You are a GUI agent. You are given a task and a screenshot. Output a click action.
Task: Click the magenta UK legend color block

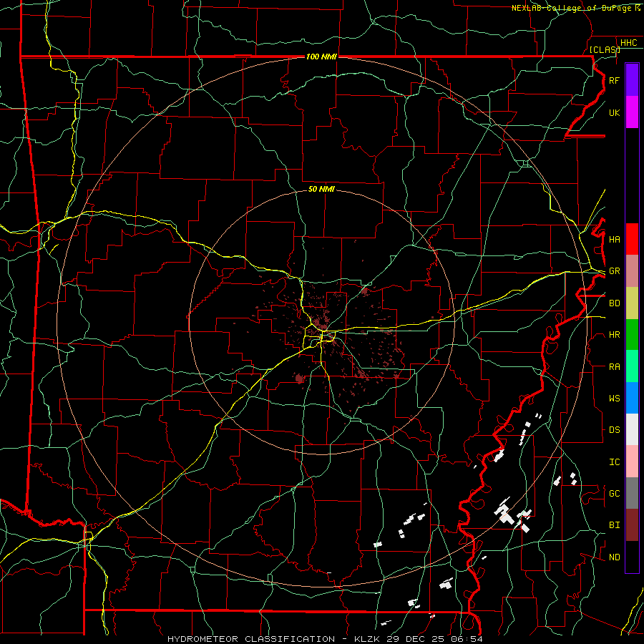pos(632,112)
